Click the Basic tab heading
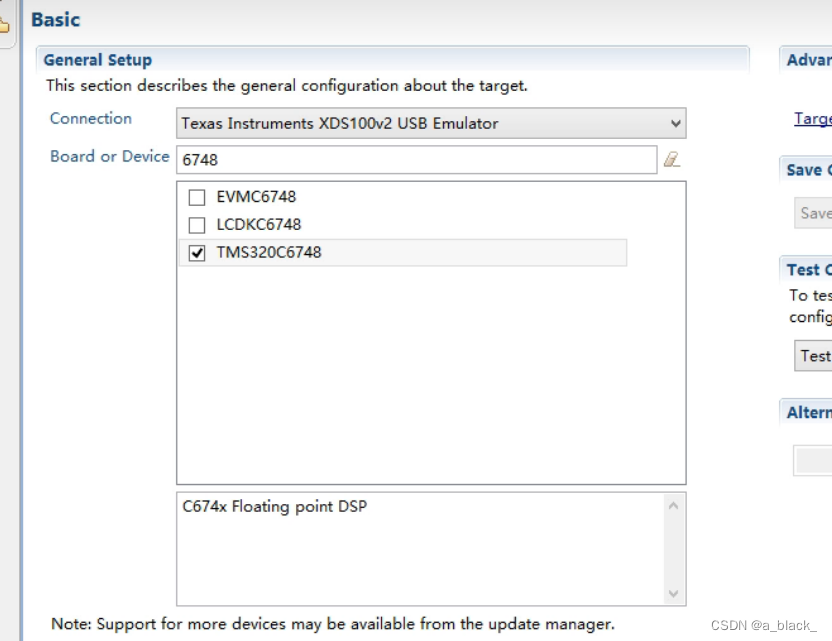This screenshot has width=832, height=641. pyautogui.click(x=56, y=20)
